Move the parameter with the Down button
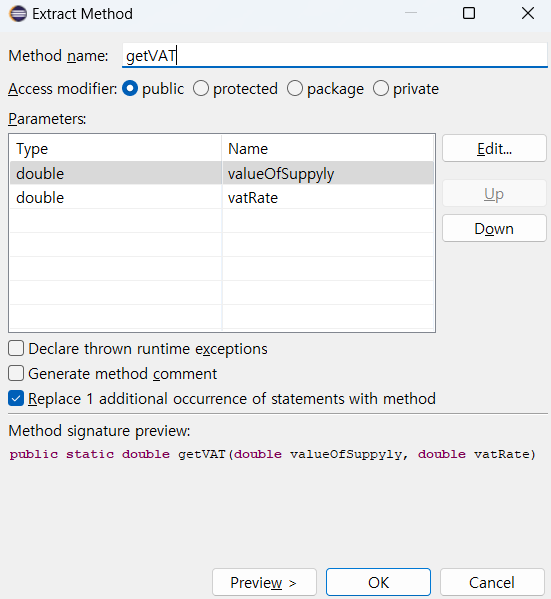This screenshot has width=551, height=599. tap(494, 228)
